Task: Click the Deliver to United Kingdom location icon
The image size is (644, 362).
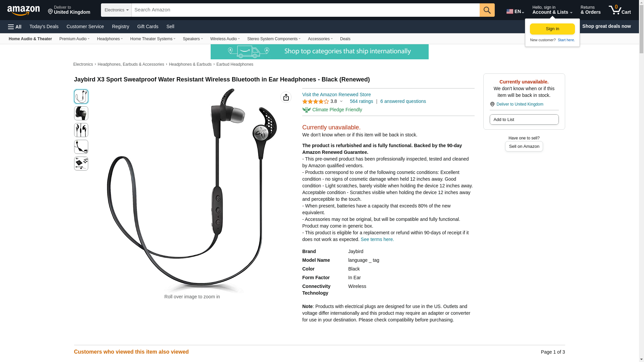Action: tap(492, 104)
